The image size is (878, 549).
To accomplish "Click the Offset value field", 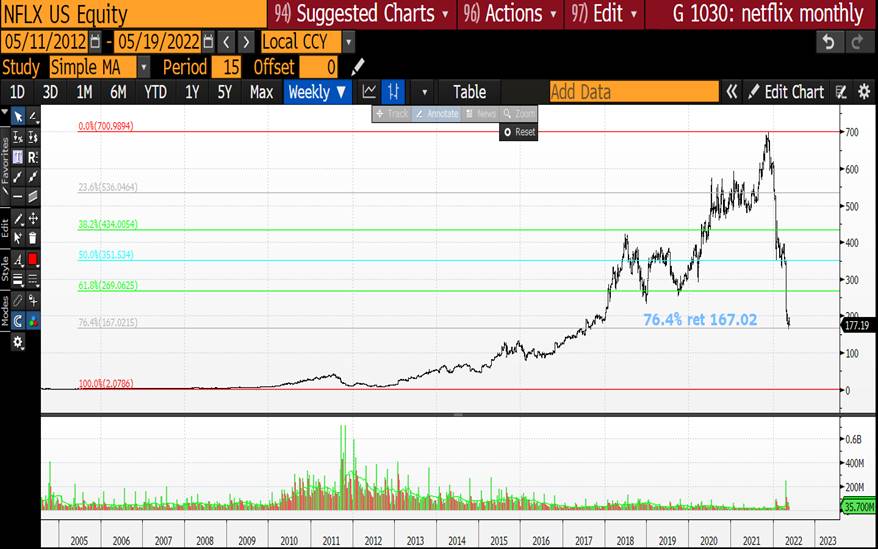I will click(x=318, y=67).
